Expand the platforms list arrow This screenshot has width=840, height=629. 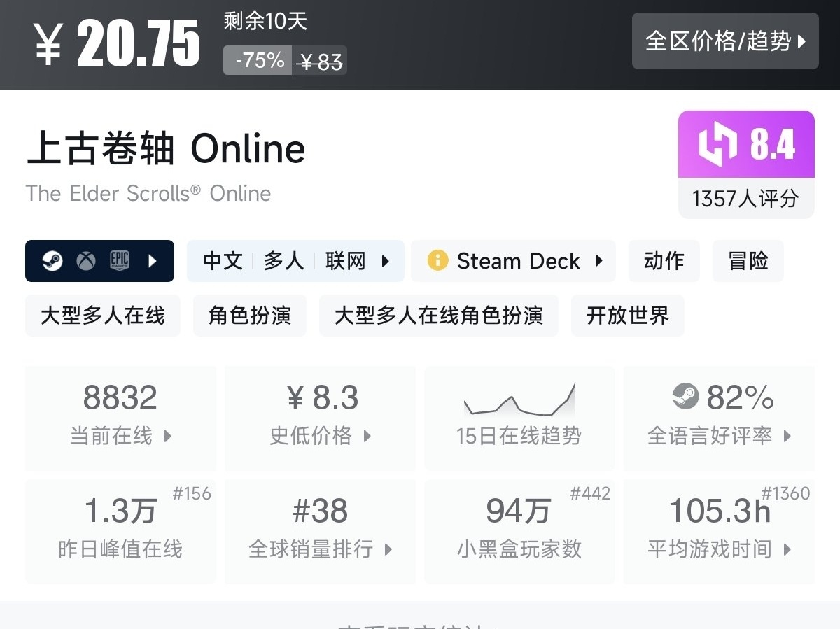coord(153,261)
